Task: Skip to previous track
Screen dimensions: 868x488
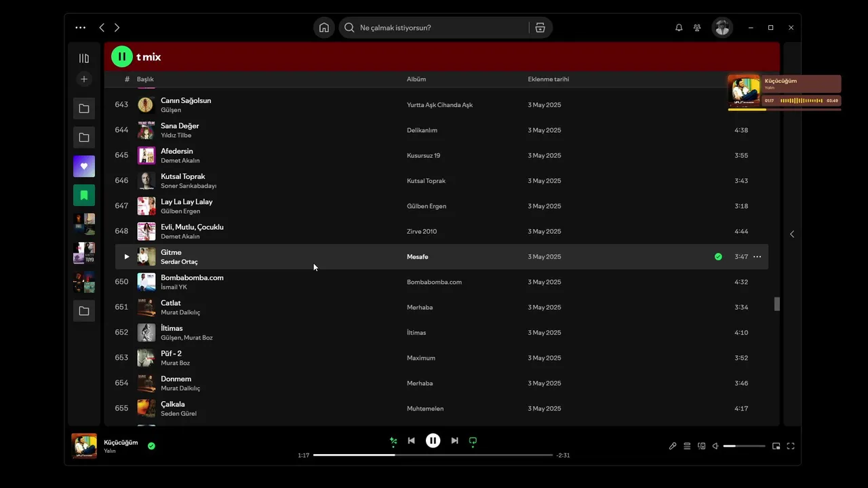Action: click(x=411, y=441)
